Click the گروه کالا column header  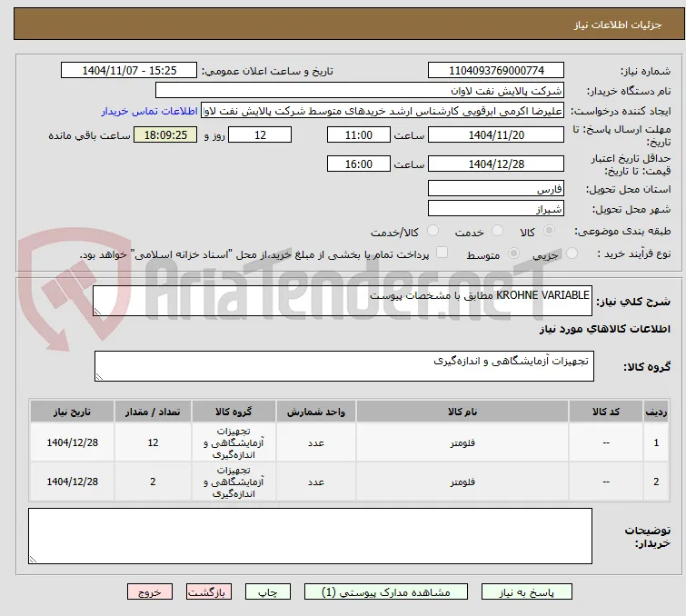click(x=234, y=412)
